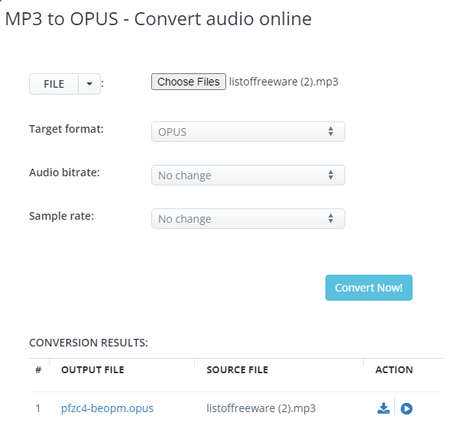This screenshot has width=450, height=435.
Task: Click the ACTION column header
Action: click(394, 370)
